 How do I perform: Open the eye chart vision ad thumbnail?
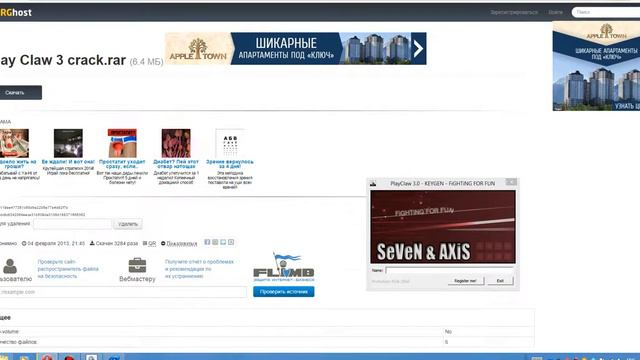230,143
